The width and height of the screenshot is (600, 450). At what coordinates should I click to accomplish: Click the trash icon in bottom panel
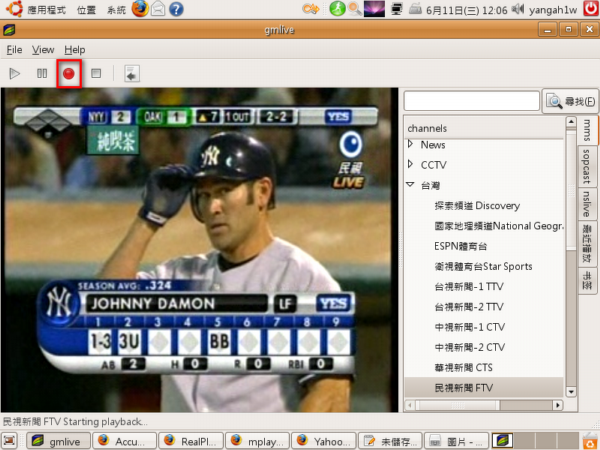pyautogui.click(x=590, y=441)
